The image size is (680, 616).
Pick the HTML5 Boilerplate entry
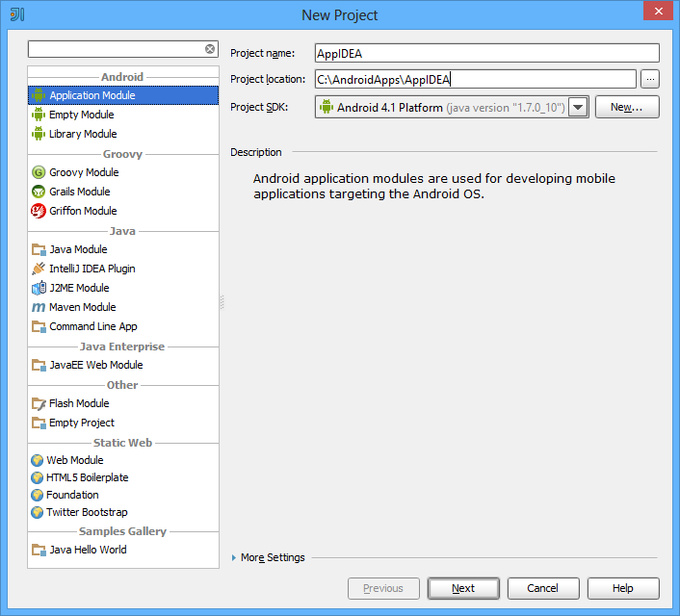tap(123, 477)
